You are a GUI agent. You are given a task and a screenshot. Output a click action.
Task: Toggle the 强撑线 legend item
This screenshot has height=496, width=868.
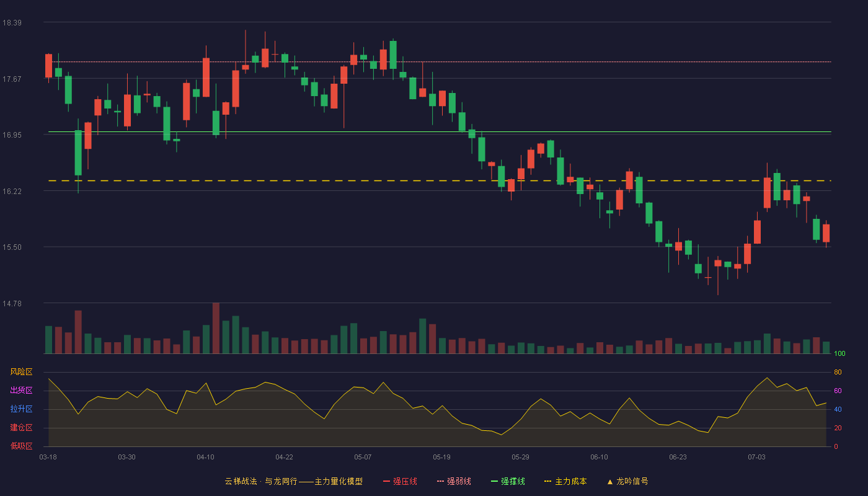(x=508, y=481)
